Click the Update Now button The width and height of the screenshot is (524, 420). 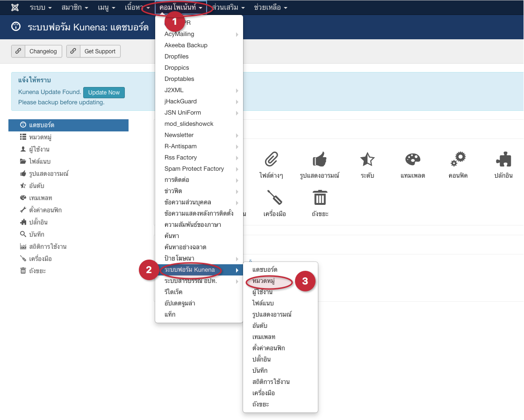[x=104, y=93]
